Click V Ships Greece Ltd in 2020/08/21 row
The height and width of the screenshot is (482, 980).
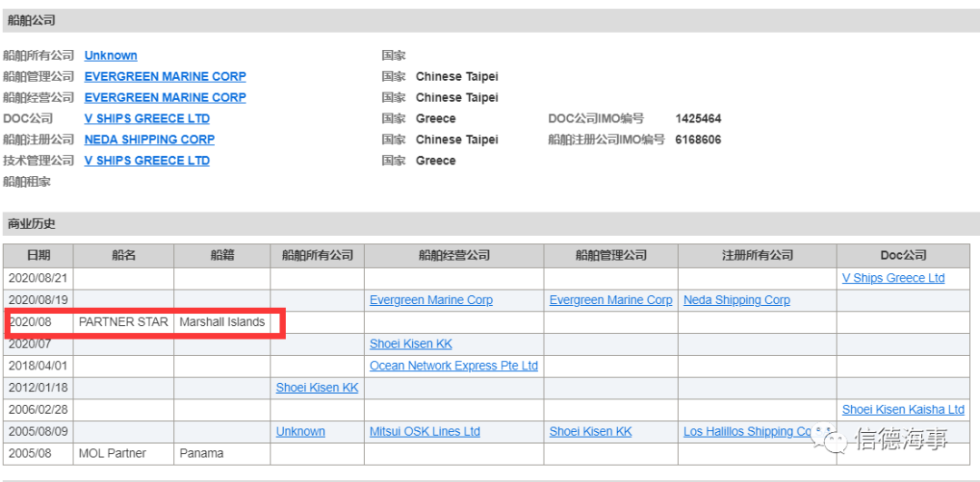[893, 278]
